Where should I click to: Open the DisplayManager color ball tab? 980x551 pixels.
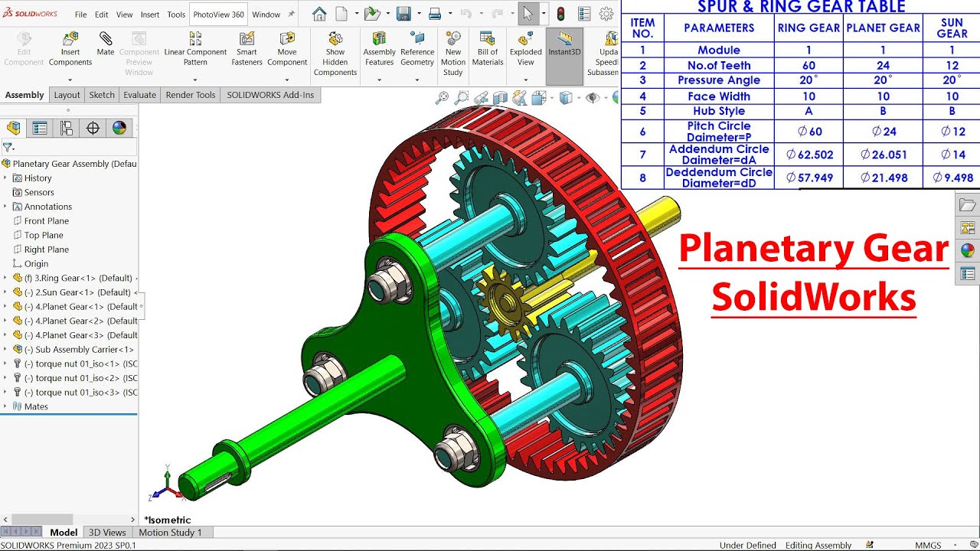pos(119,128)
